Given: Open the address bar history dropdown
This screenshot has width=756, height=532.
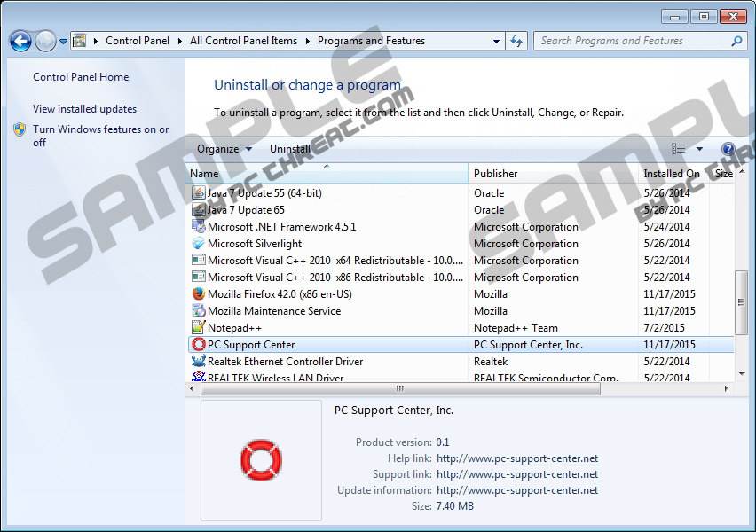Looking at the screenshot, I should point(496,41).
